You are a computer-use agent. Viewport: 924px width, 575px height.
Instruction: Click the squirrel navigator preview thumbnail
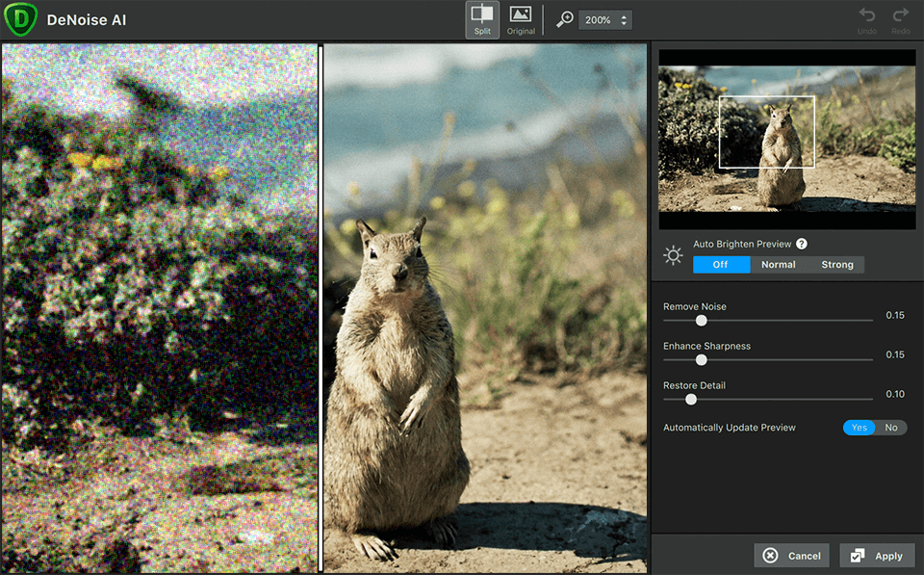click(786, 134)
